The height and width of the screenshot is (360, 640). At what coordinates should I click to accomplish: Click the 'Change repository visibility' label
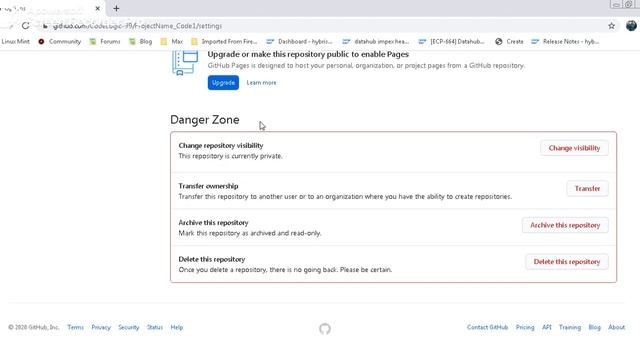[221, 146]
